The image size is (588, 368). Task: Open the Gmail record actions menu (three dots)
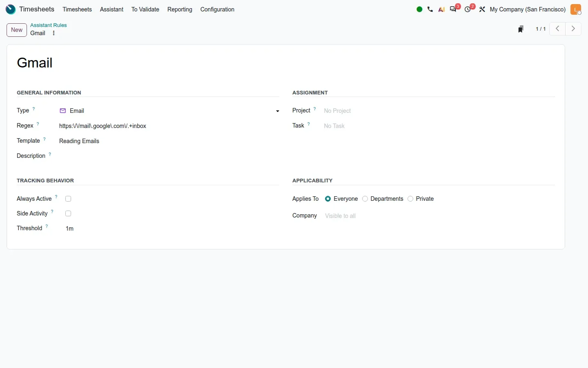(53, 33)
